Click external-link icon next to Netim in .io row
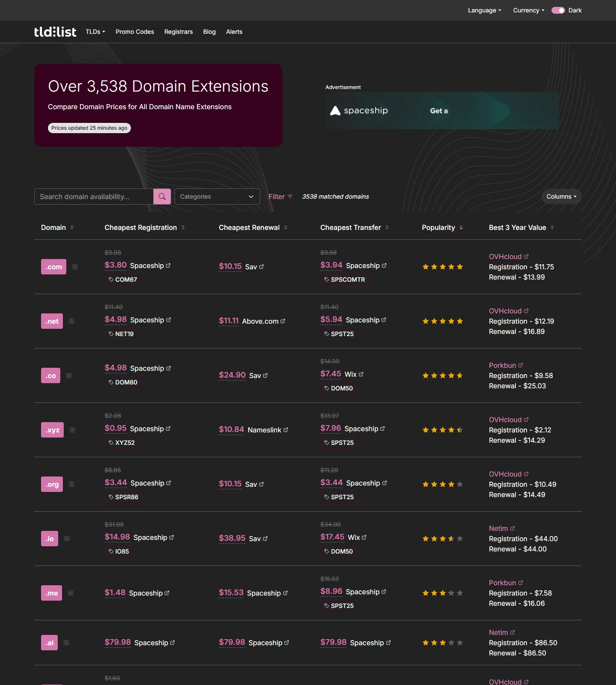The image size is (616, 685). pos(512,528)
